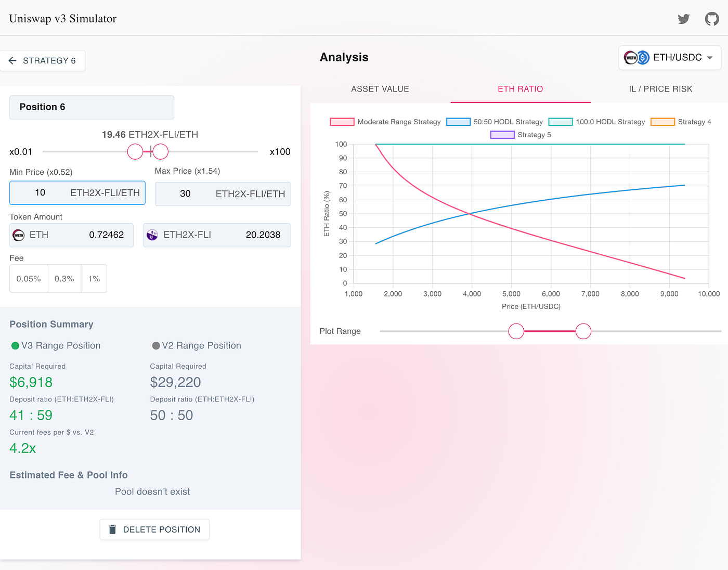The width and height of the screenshot is (728, 570).
Task: Click the 4.2x fees multiplier value
Action: (x=23, y=448)
